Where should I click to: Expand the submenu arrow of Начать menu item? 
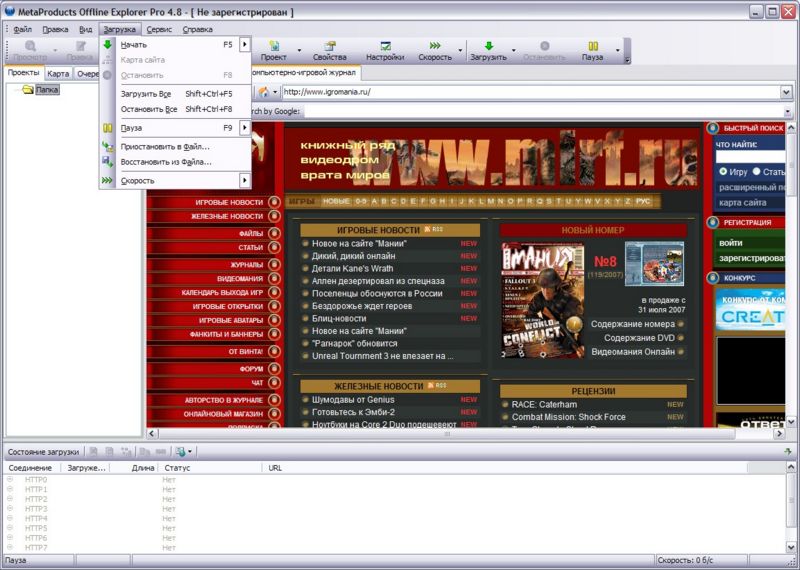[245, 44]
